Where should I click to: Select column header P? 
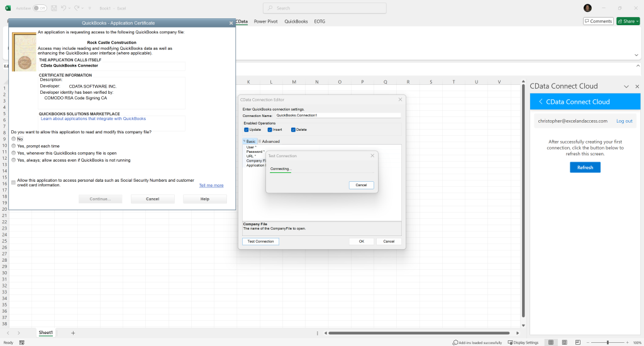click(x=362, y=82)
